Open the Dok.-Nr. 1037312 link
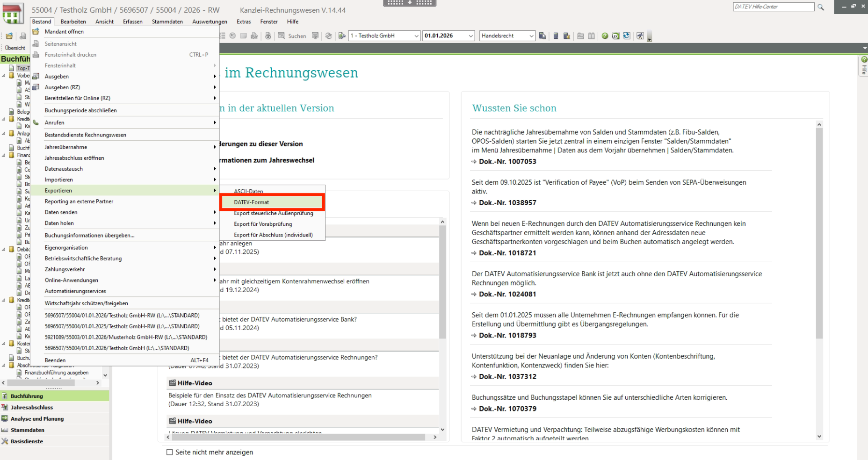The height and width of the screenshot is (460, 868). (x=507, y=376)
